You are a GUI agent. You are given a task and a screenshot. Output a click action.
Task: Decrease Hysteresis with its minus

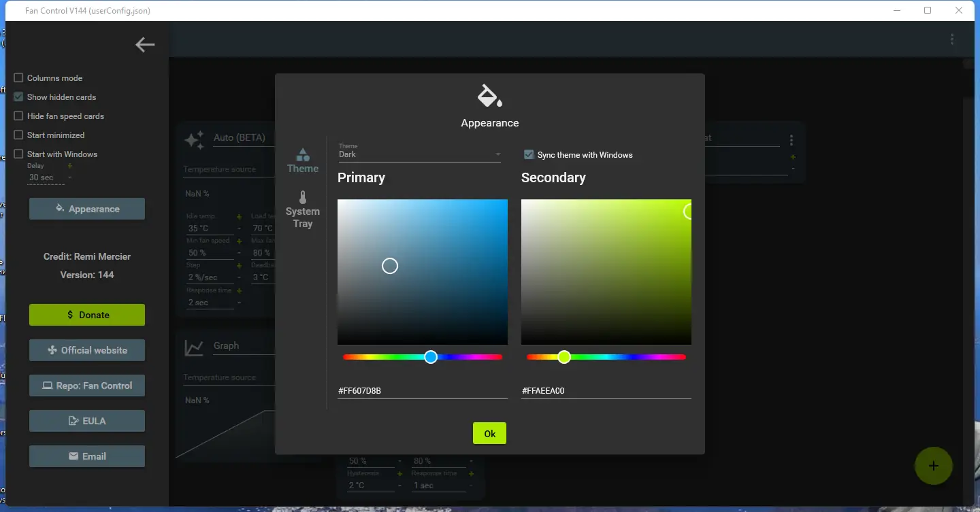tap(399, 485)
